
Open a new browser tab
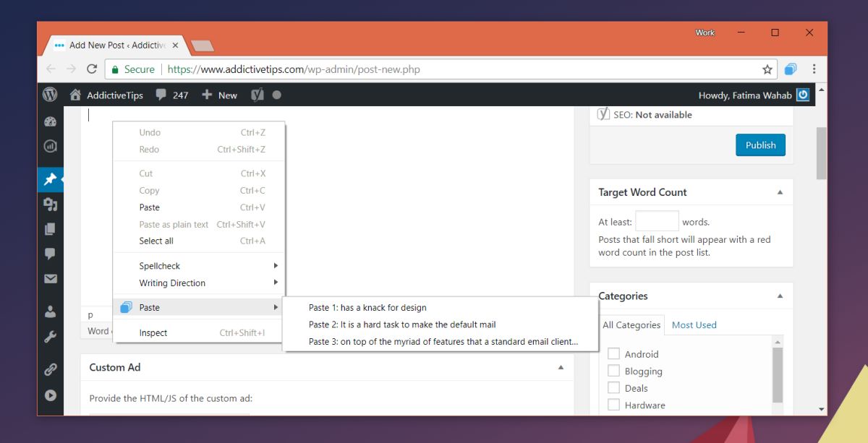[203, 46]
